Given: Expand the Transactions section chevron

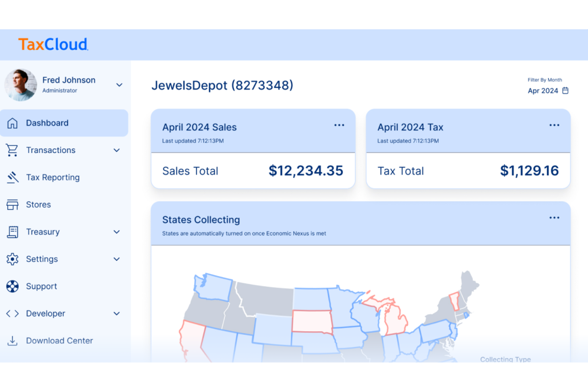Looking at the screenshot, I should [x=116, y=150].
